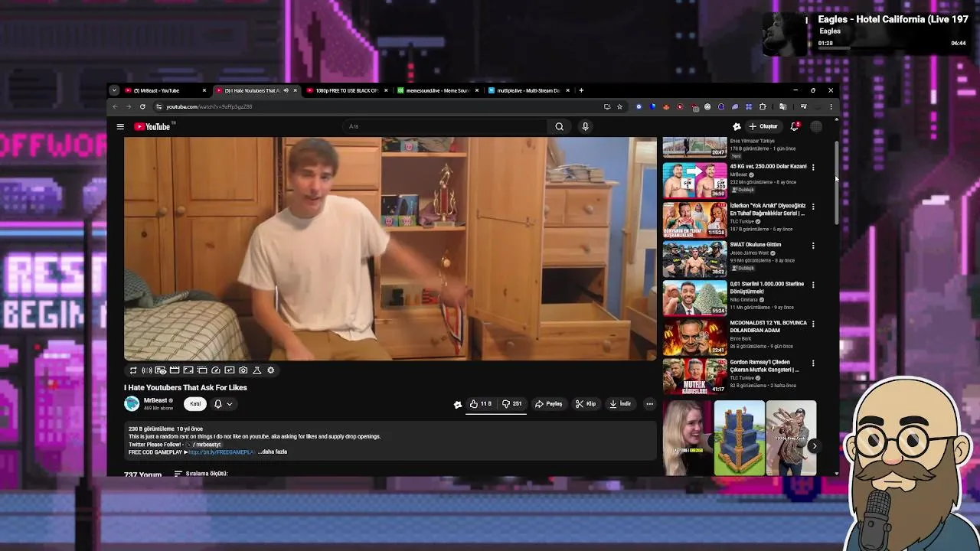Open YouTube notifications bell in header
Image resolution: width=980 pixels, height=551 pixels.
[x=795, y=126]
